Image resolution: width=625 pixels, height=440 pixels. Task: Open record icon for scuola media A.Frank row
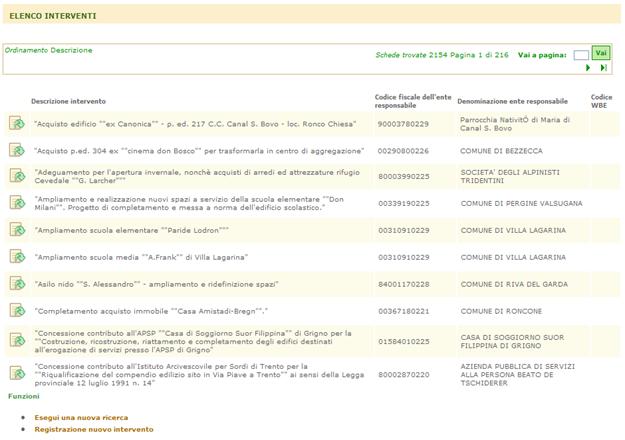tap(17, 256)
